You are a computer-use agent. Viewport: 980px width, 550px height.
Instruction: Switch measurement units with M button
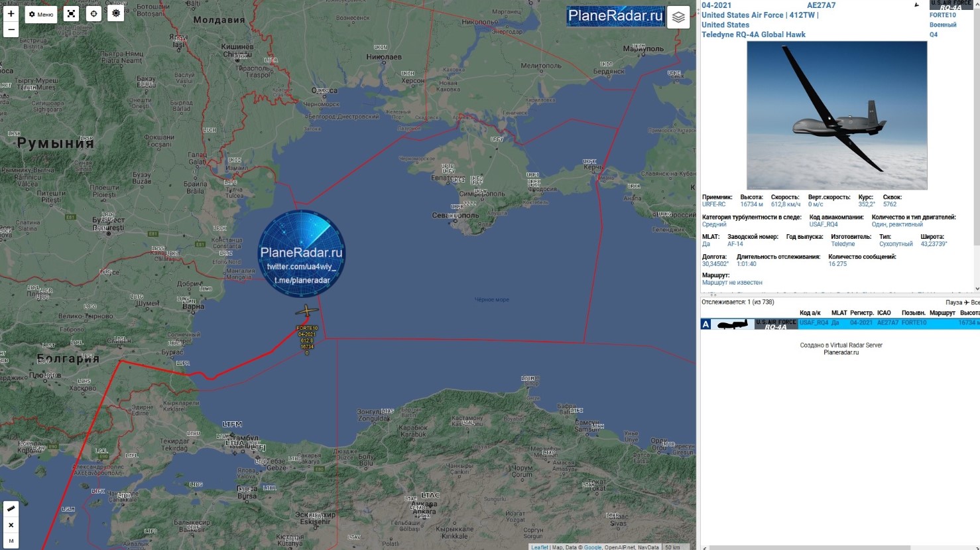click(11, 541)
